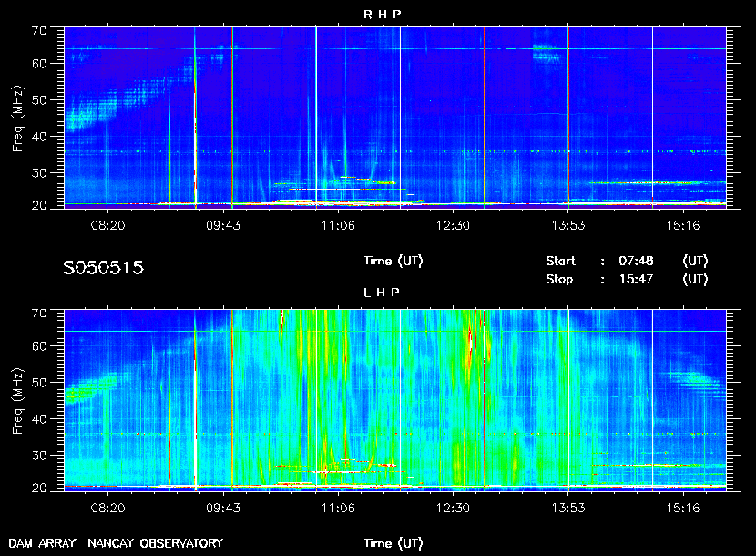The image size is (756, 556).
Task: Click the 13:53 tick under LHP plot
Action: (568, 508)
